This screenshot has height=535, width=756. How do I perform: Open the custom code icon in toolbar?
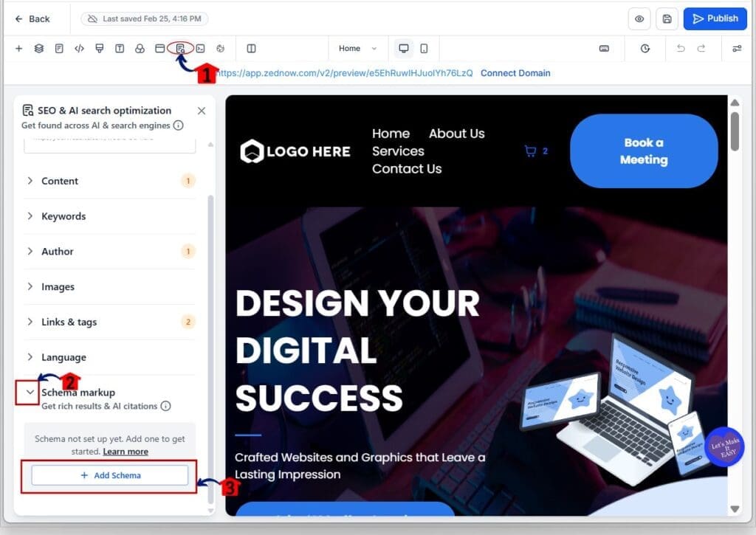click(x=79, y=49)
